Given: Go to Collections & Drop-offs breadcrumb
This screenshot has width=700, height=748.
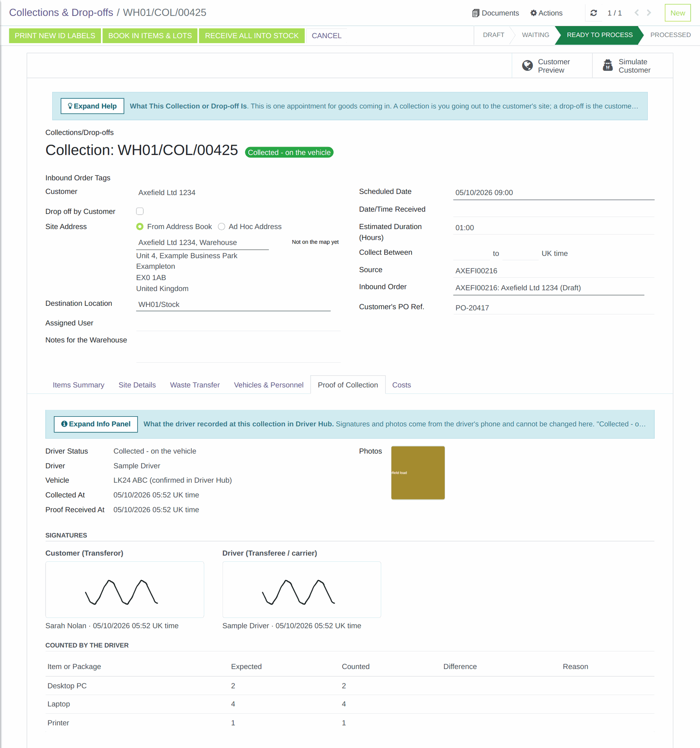Looking at the screenshot, I should 61,12.
